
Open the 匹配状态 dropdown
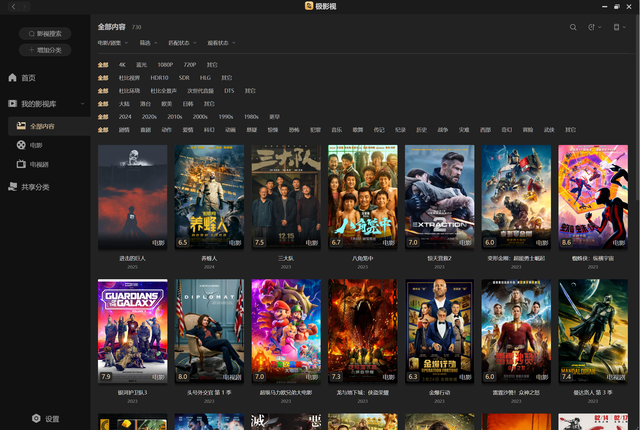[182, 43]
